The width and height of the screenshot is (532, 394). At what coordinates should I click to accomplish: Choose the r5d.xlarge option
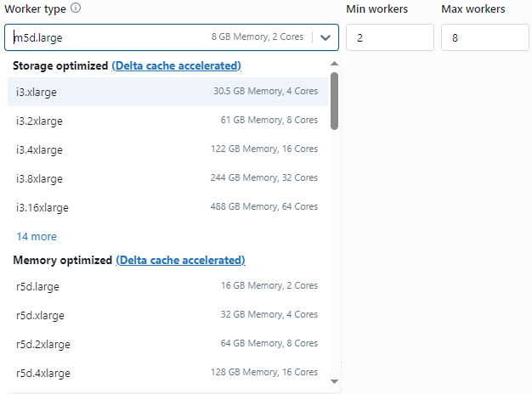coord(167,315)
